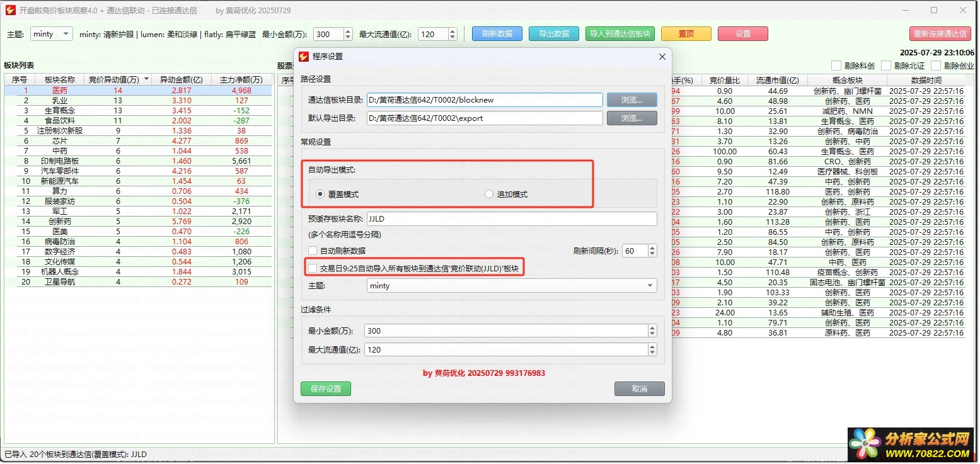
Task: Open the 主题 dropdown in main toolbar
Action: tap(52, 34)
